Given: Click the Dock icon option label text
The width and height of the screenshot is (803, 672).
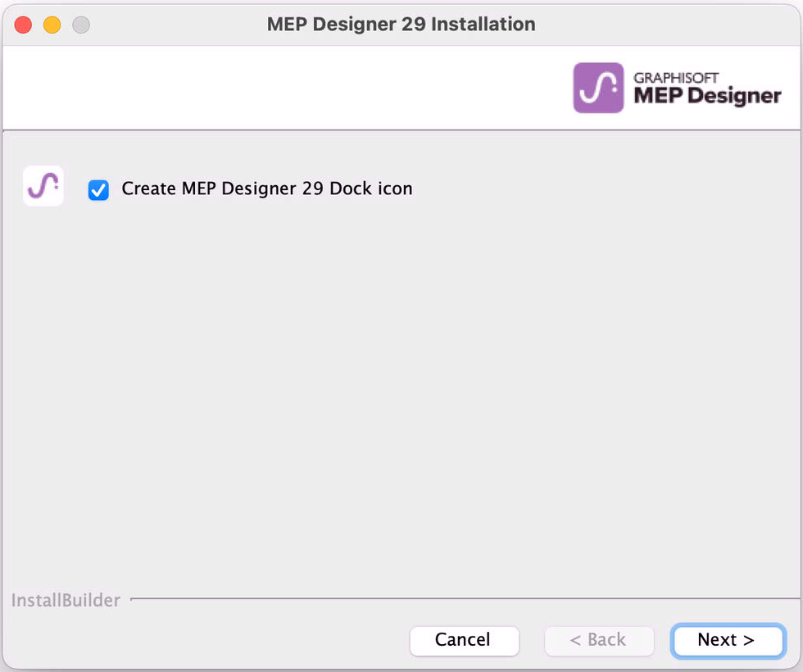Looking at the screenshot, I should tap(267, 188).
